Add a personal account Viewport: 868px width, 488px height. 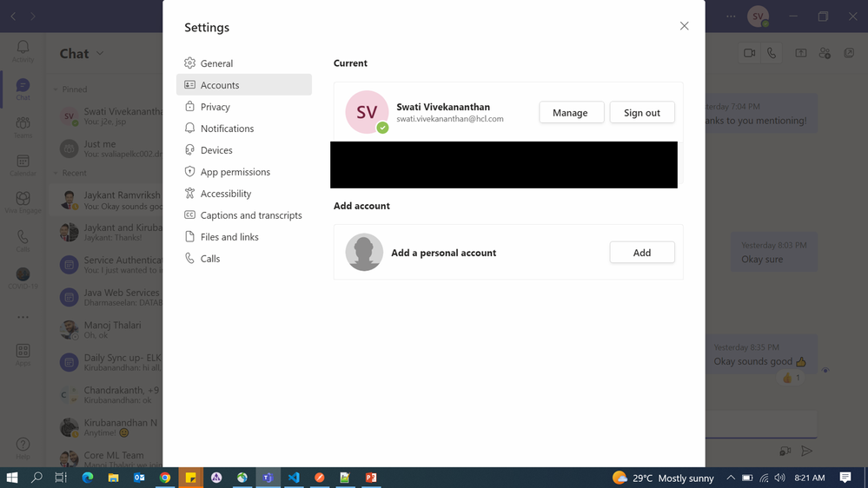click(642, 253)
